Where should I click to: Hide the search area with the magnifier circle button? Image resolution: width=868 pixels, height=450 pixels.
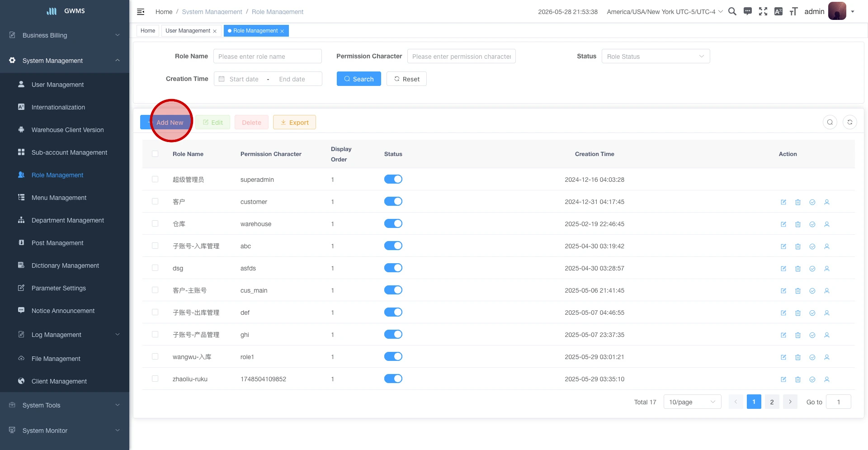click(830, 122)
